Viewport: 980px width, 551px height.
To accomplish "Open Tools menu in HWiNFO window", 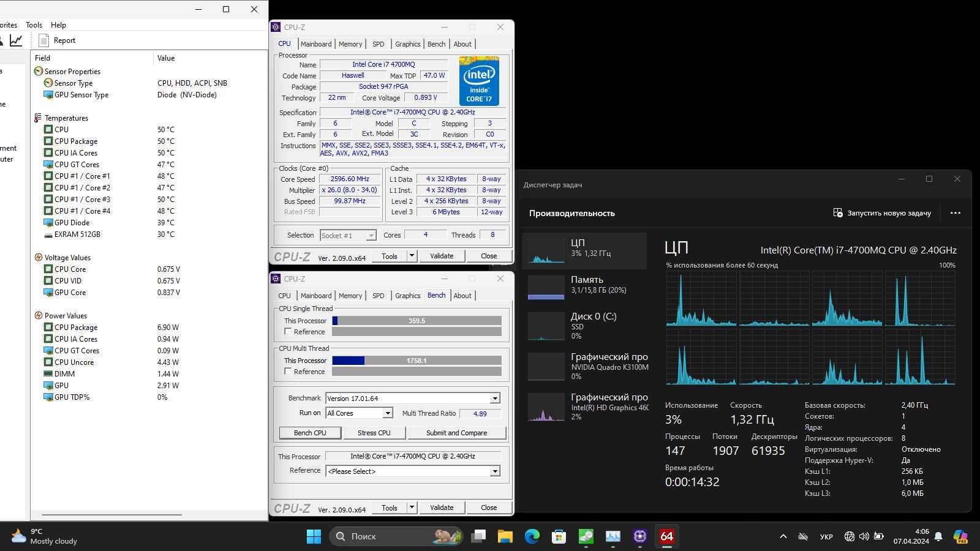I will (34, 25).
